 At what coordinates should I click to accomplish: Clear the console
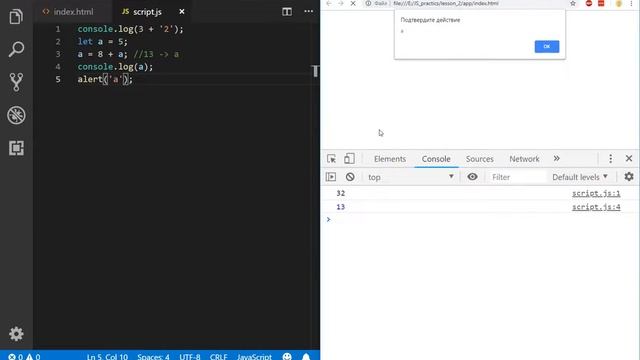[350, 177]
